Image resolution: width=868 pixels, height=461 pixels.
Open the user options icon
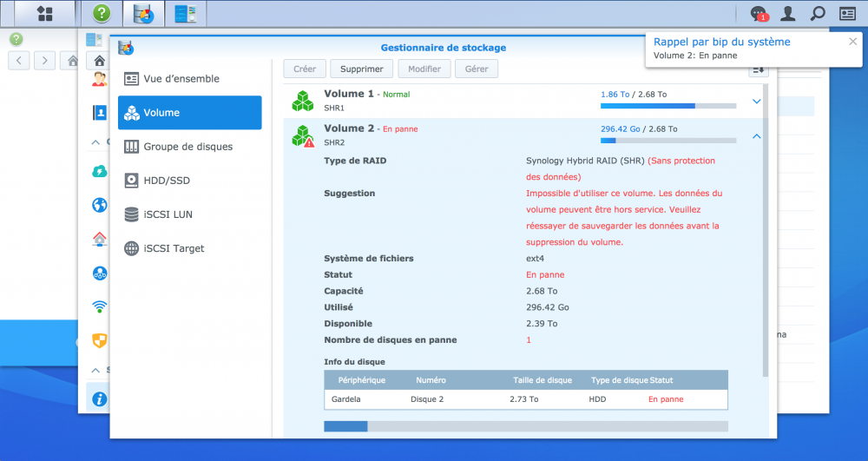click(788, 14)
